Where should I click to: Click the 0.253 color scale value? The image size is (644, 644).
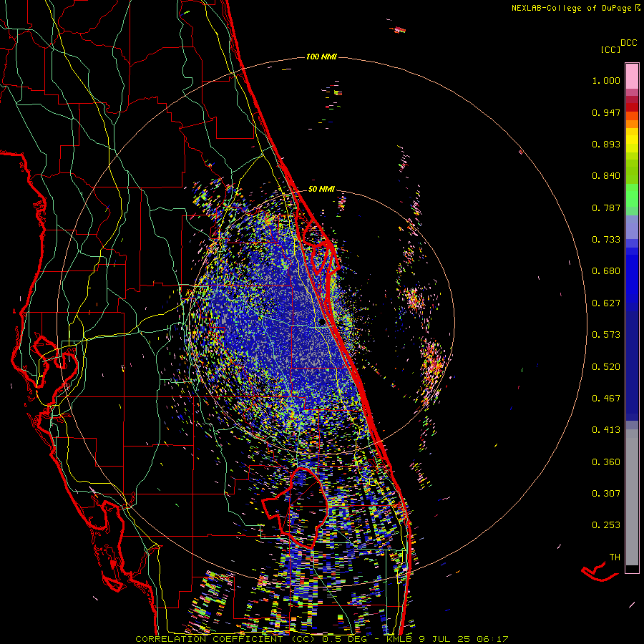click(x=606, y=525)
